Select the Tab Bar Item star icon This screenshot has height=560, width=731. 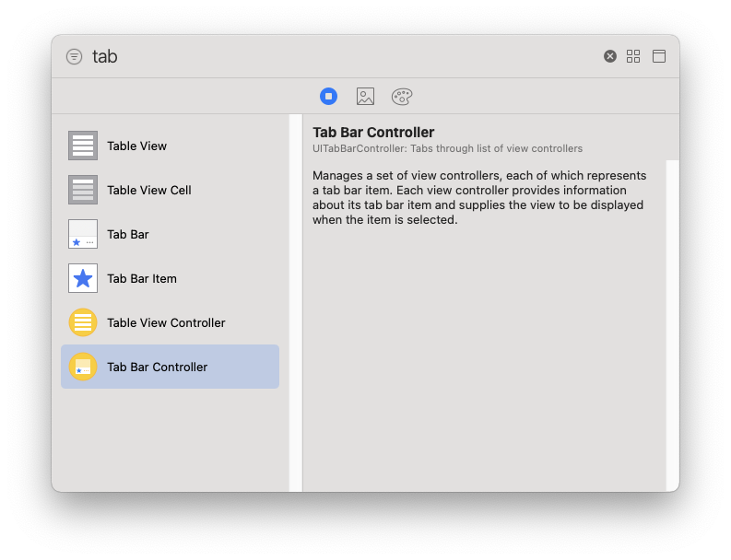[x=83, y=278]
